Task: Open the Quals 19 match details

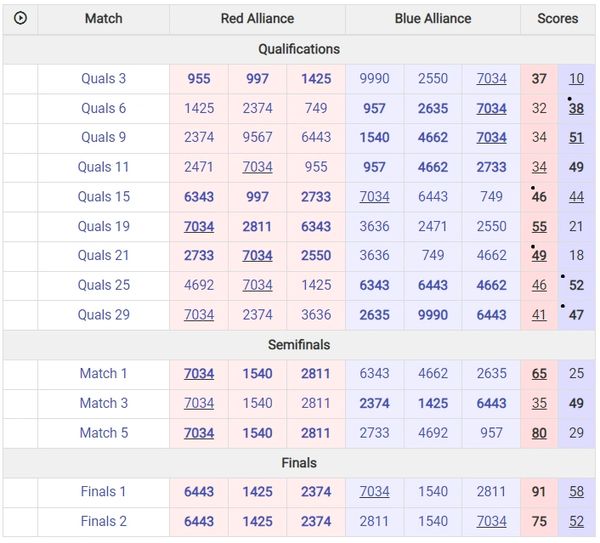Action: [104, 226]
